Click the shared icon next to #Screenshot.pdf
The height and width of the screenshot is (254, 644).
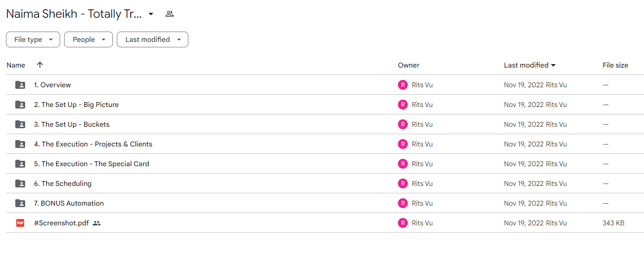(97, 223)
